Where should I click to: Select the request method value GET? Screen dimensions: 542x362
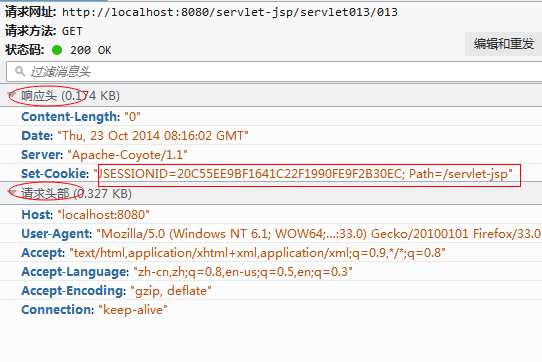pos(72,31)
